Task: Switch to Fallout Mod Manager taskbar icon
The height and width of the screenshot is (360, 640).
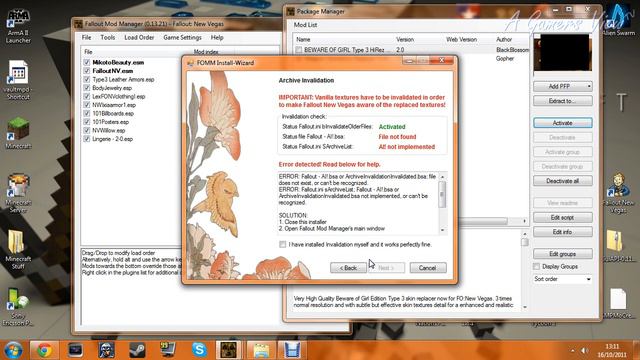Action: [x=229, y=350]
